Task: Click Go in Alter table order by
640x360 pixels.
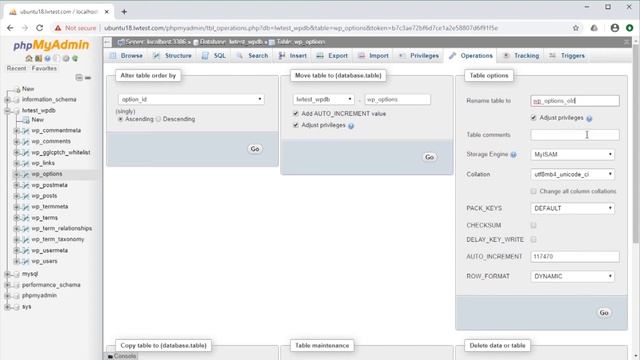Action: [255, 149]
